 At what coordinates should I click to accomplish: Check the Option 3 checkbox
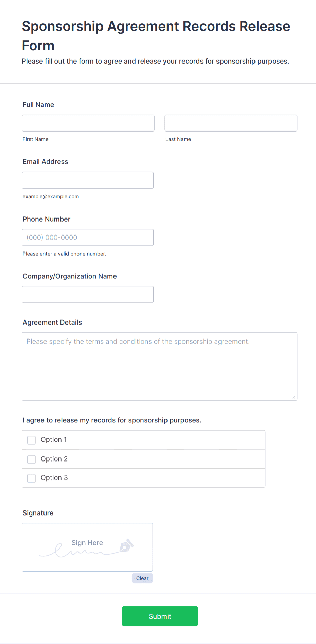pyautogui.click(x=31, y=478)
